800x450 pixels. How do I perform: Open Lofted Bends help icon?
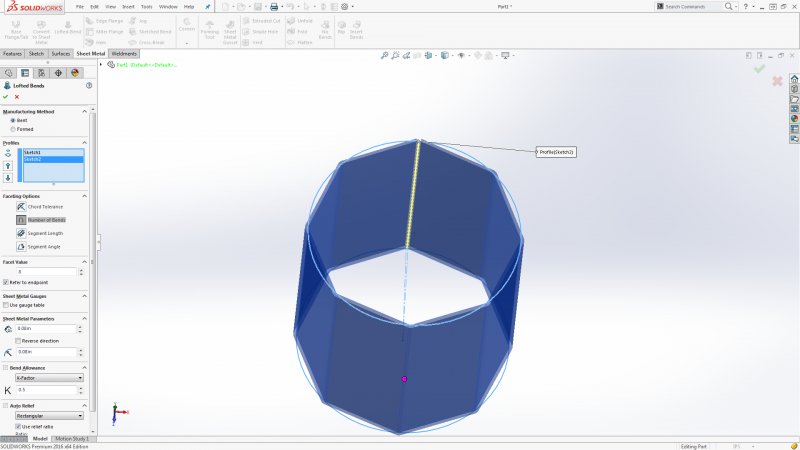click(x=89, y=85)
